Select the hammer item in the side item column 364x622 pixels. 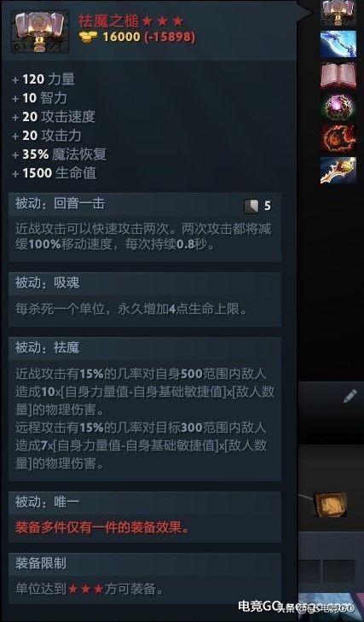[x=338, y=12]
